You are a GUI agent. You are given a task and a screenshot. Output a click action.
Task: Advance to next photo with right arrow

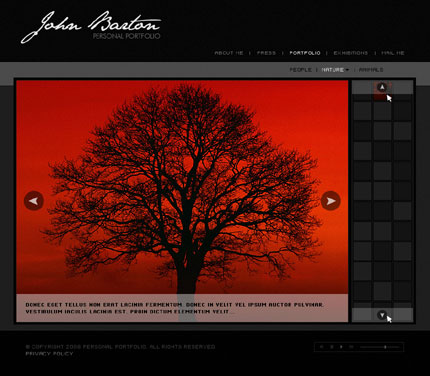pyautogui.click(x=331, y=201)
